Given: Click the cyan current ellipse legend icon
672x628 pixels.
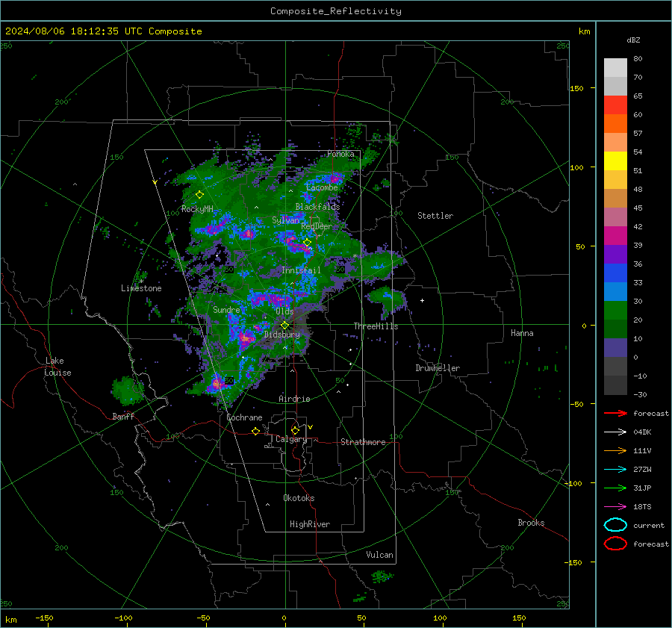Looking at the screenshot, I should coord(615,525).
